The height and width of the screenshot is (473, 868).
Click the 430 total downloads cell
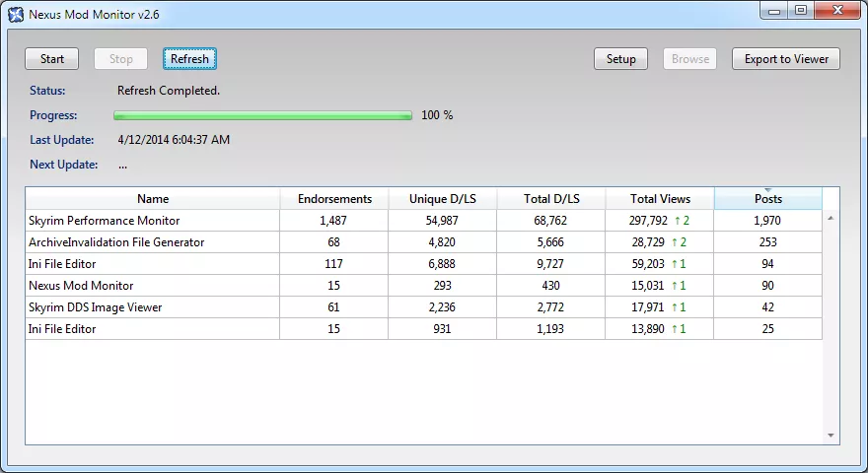(x=550, y=286)
